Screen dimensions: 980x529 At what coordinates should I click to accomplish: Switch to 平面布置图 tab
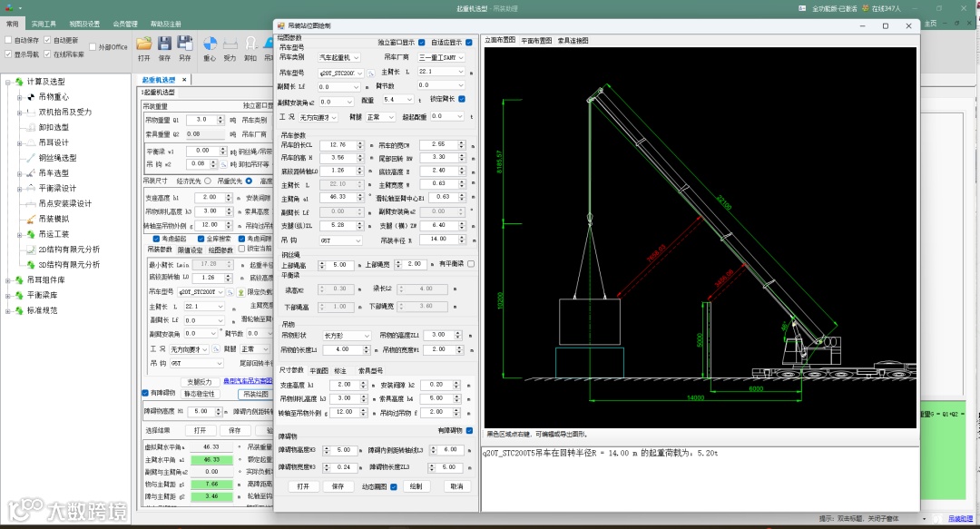536,40
